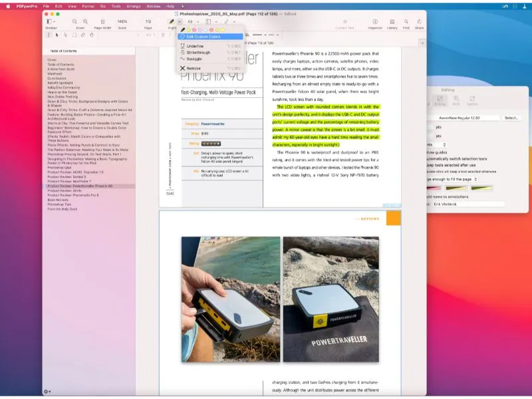Select Cover in Table of Contents
This screenshot has width=532, height=399.
(x=52, y=60)
